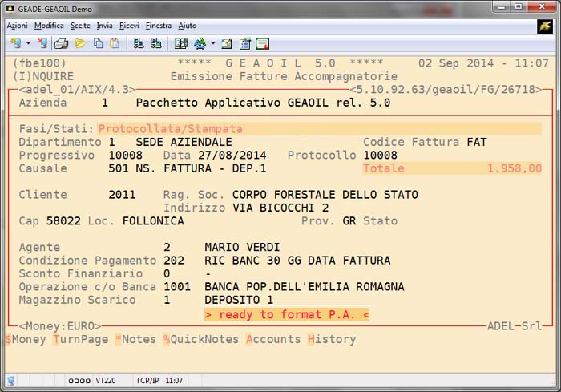Click the printer icon in toolbar
The width and height of the screenshot is (561, 392).
tap(60, 43)
